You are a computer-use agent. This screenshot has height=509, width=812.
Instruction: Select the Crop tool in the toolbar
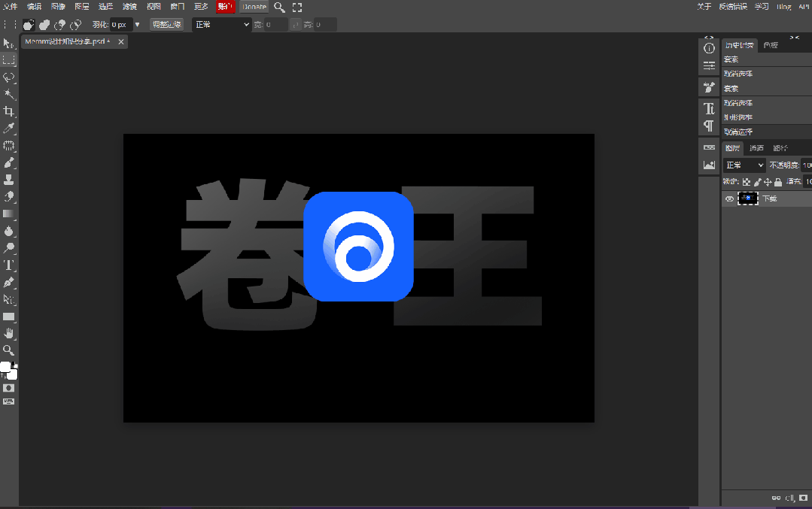(9, 111)
